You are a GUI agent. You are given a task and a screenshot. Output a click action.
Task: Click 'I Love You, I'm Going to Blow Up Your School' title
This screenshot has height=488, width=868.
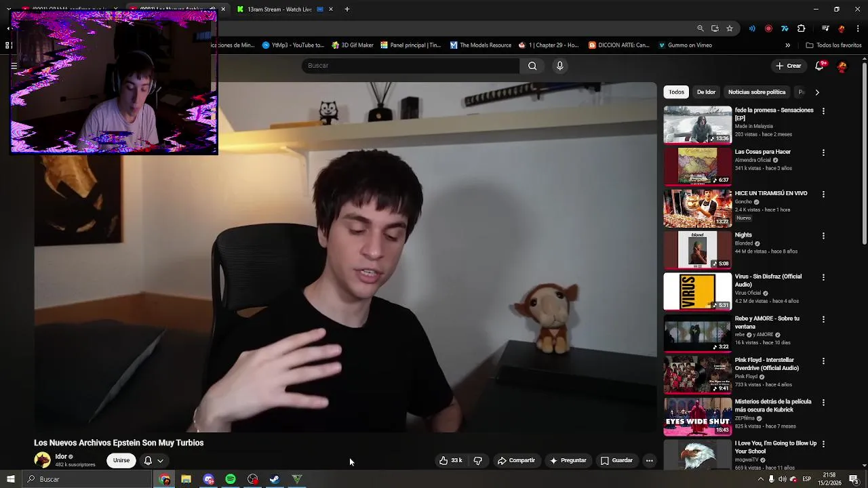point(775,447)
